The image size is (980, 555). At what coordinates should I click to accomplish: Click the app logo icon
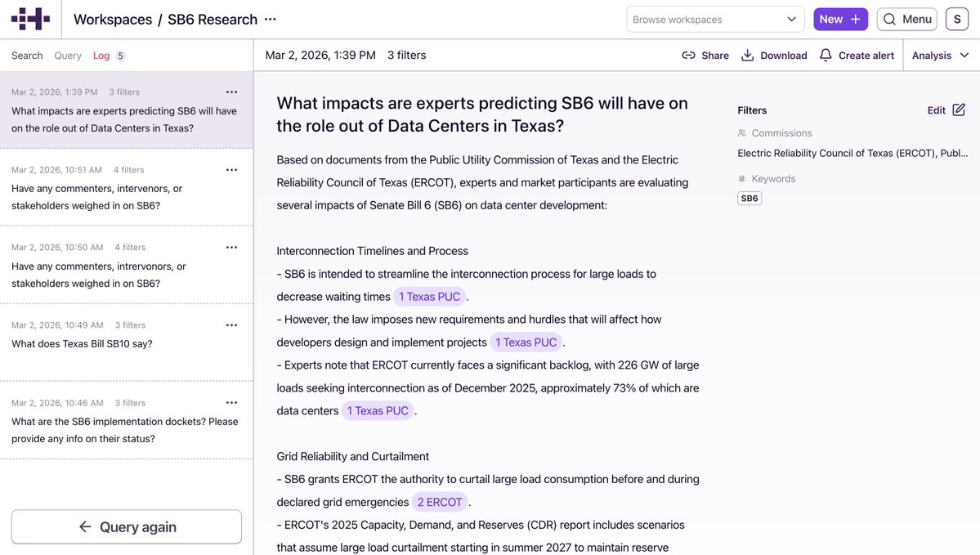pyautogui.click(x=30, y=19)
